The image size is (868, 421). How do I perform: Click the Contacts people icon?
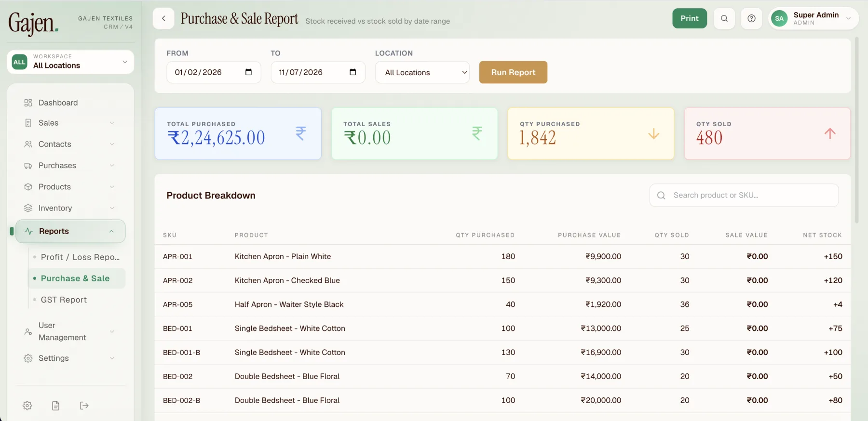tap(28, 144)
